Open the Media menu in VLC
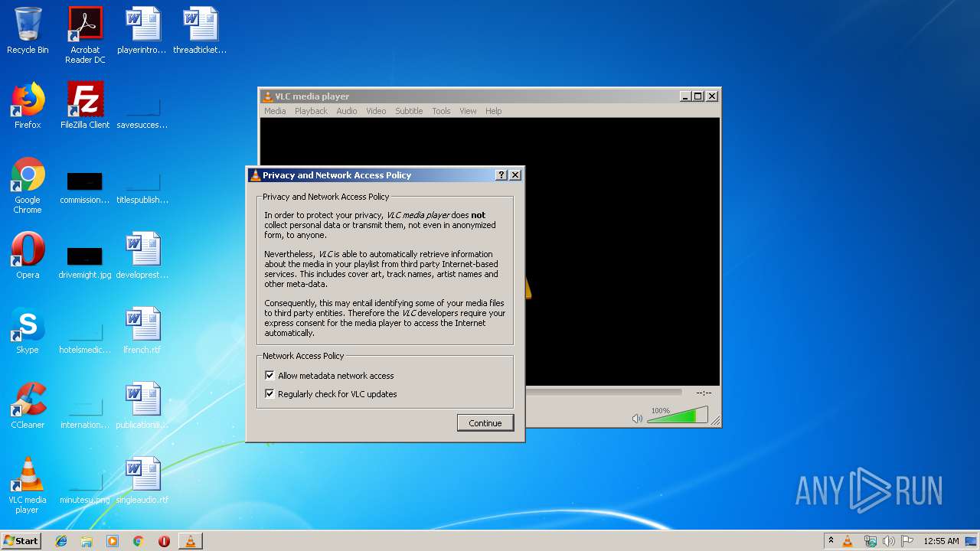This screenshot has width=980, height=551. (275, 111)
